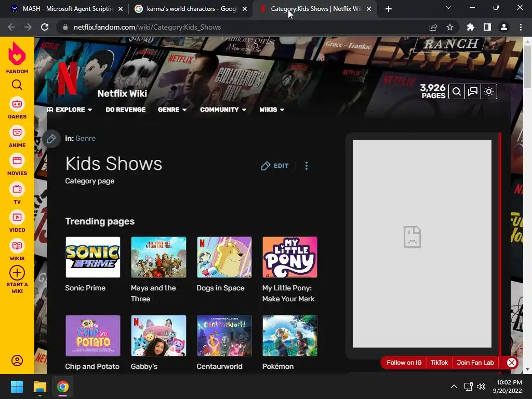This screenshot has width=532, height=399.
Task: Open Chrome three-dot menu
Action: [x=521, y=27]
